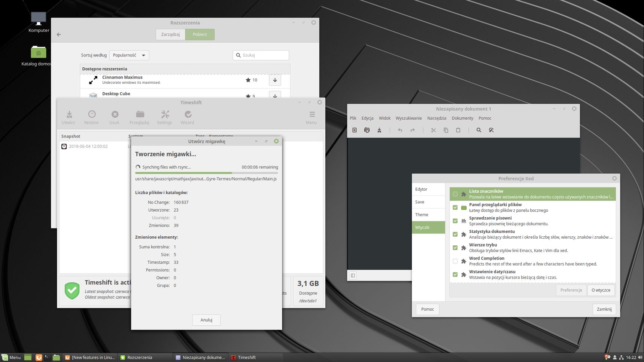Click the redo arrow in Xed toolbar
Viewport: 644px width, 362px height.
coord(413,130)
